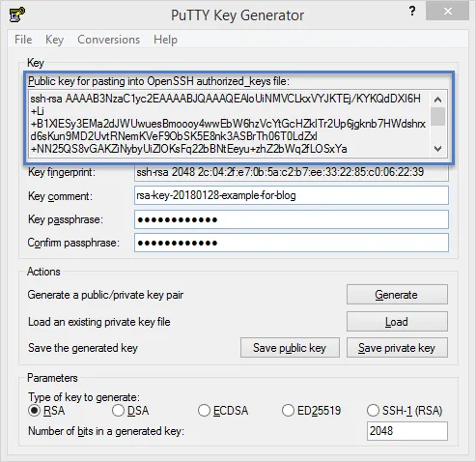Screen dimensions: 476x462
Task: Click the public key scrollbar down arrow
Action: 437,149
